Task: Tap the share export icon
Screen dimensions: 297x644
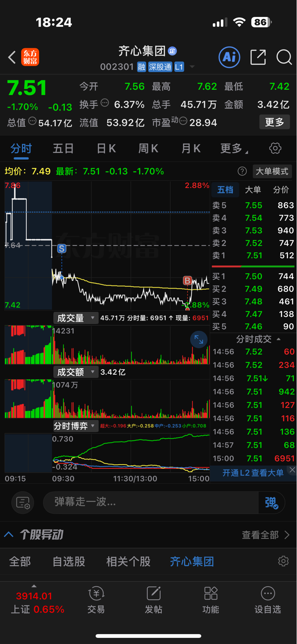Action: click(x=258, y=57)
